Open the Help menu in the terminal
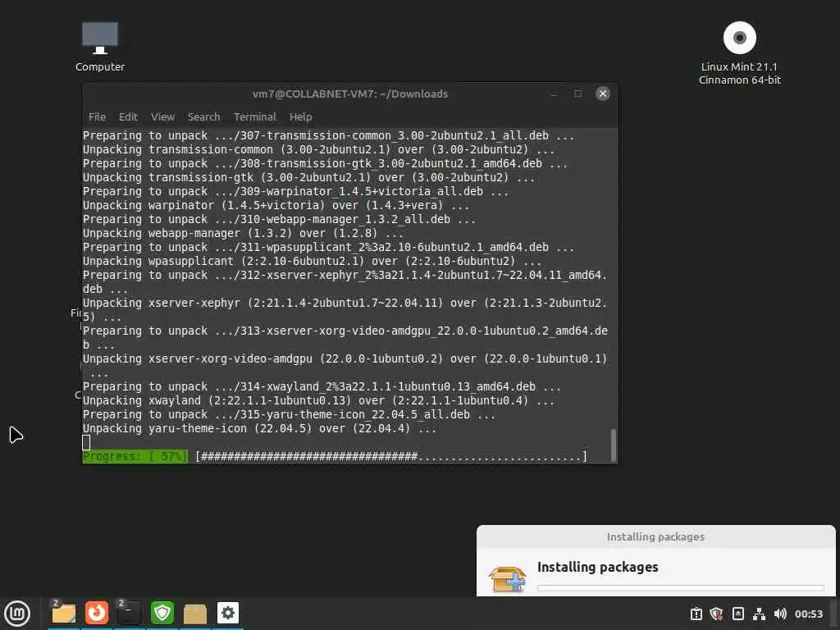 [x=300, y=116]
